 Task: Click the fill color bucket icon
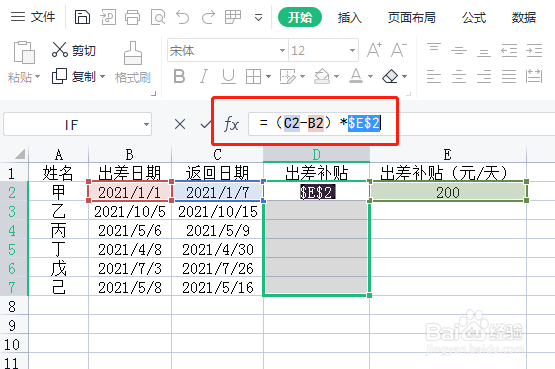321,76
